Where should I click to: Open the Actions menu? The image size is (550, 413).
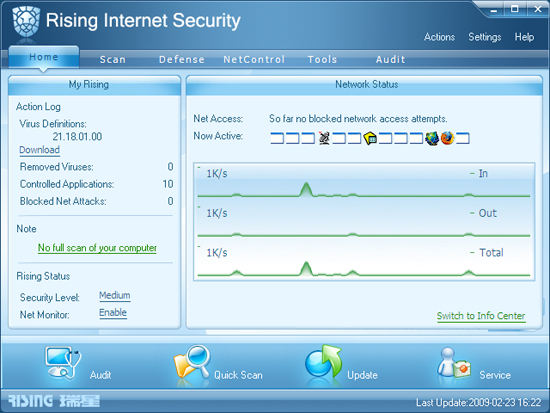tap(439, 37)
